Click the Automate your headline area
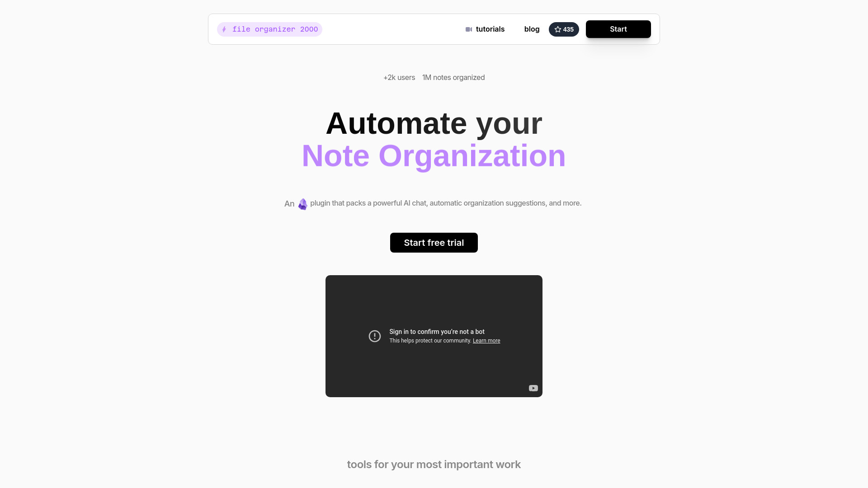This screenshot has height=488, width=868. [434, 123]
